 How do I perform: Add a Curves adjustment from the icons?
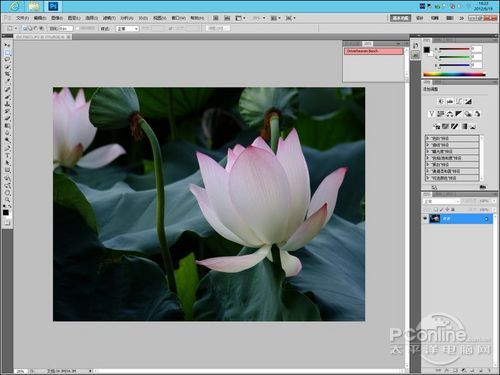coord(459,102)
